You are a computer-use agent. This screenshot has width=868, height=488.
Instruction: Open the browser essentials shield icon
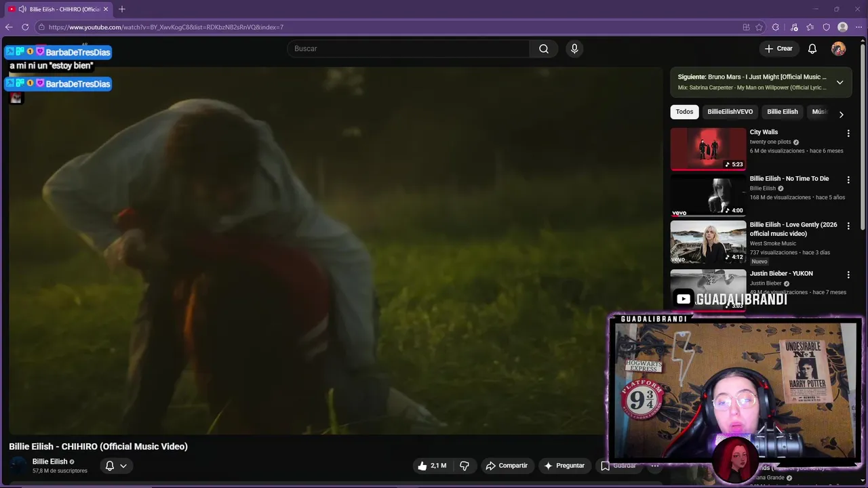coord(827,27)
